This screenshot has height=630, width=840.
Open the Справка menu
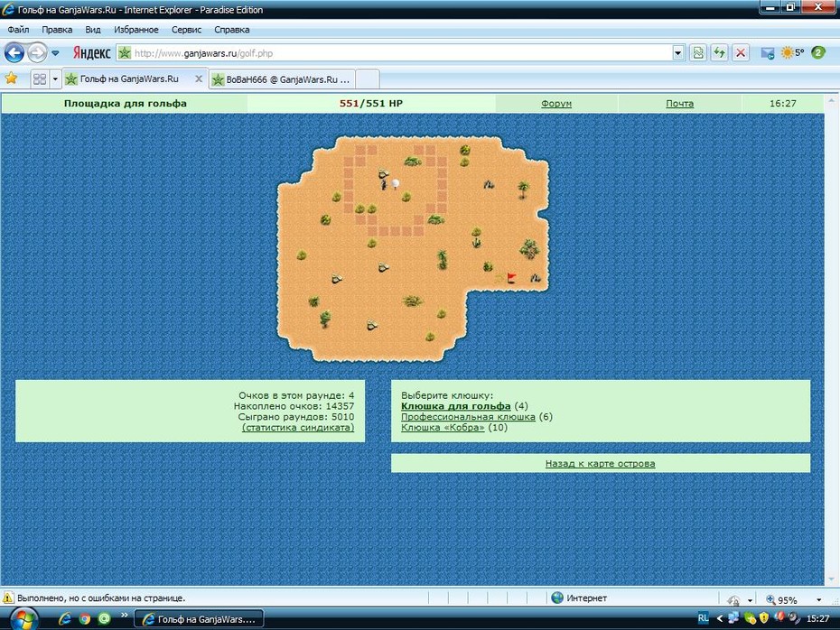(x=232, y=30)
